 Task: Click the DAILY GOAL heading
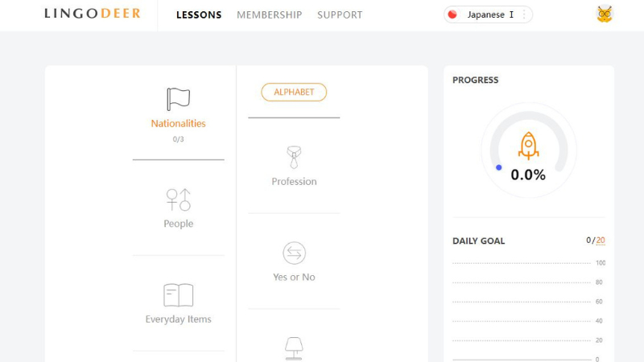478,241
